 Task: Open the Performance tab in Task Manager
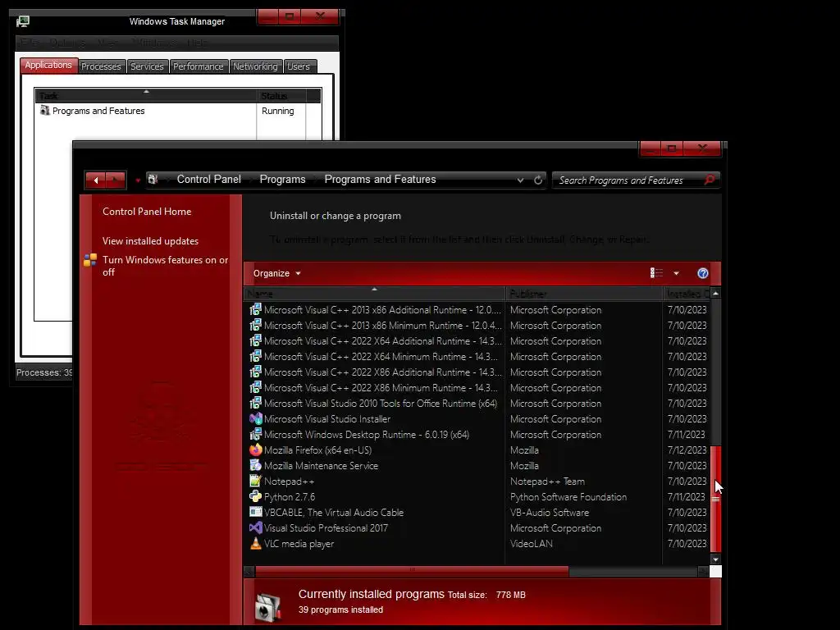(199, 66)
